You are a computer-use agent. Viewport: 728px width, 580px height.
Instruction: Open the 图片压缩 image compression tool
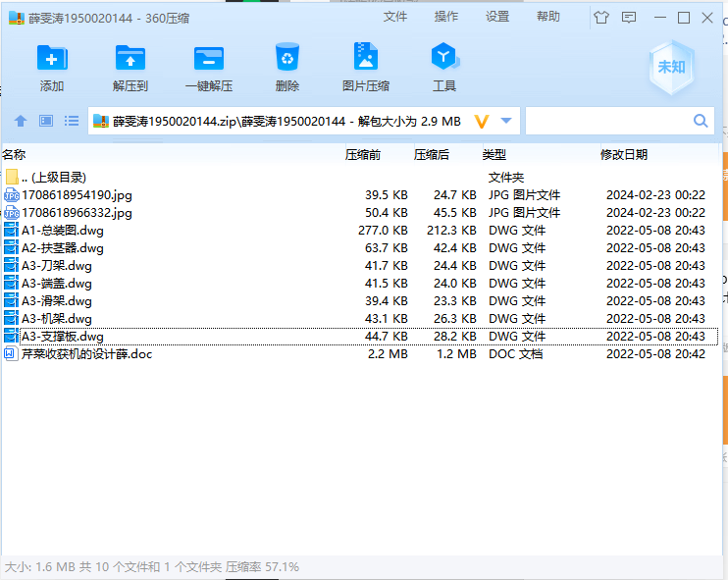click(x=366, y=56)
